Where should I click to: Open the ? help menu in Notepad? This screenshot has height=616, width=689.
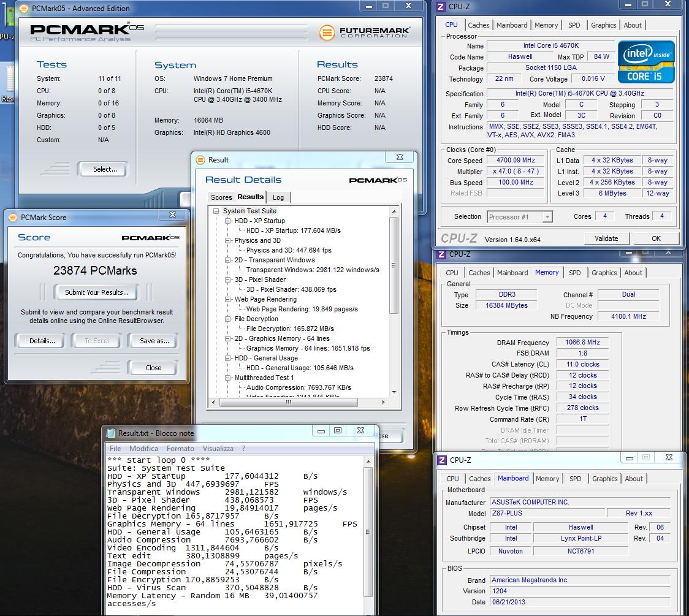(x=243, y=449)
